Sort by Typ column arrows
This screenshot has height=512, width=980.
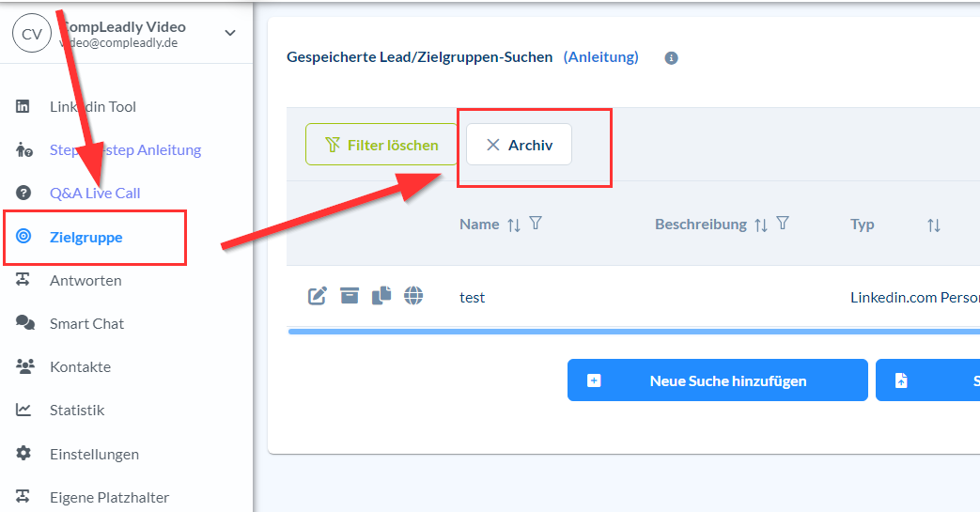pyautogui.click(x=933, y=225)
